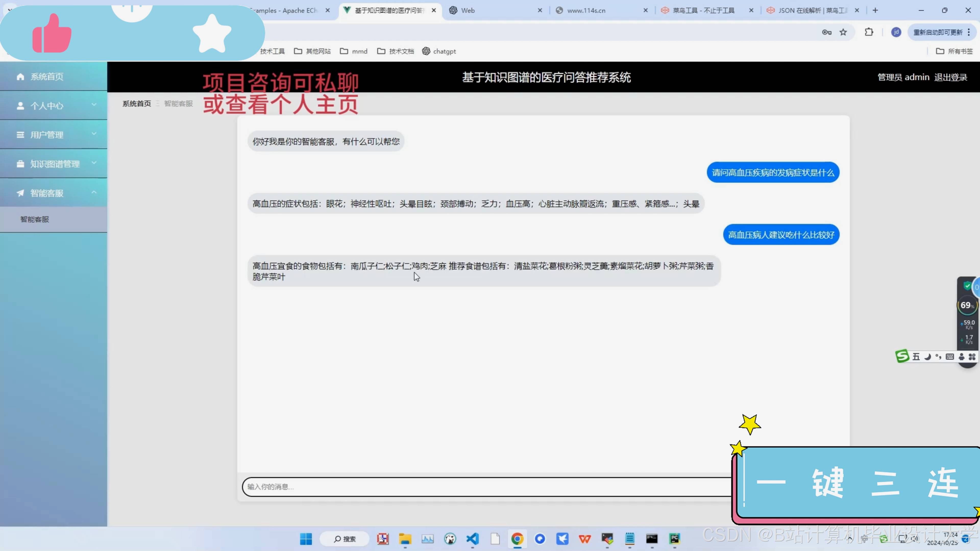Open the blue circle browser in taskbar
This screenshot has width=980, height=551.
(540, 539)
